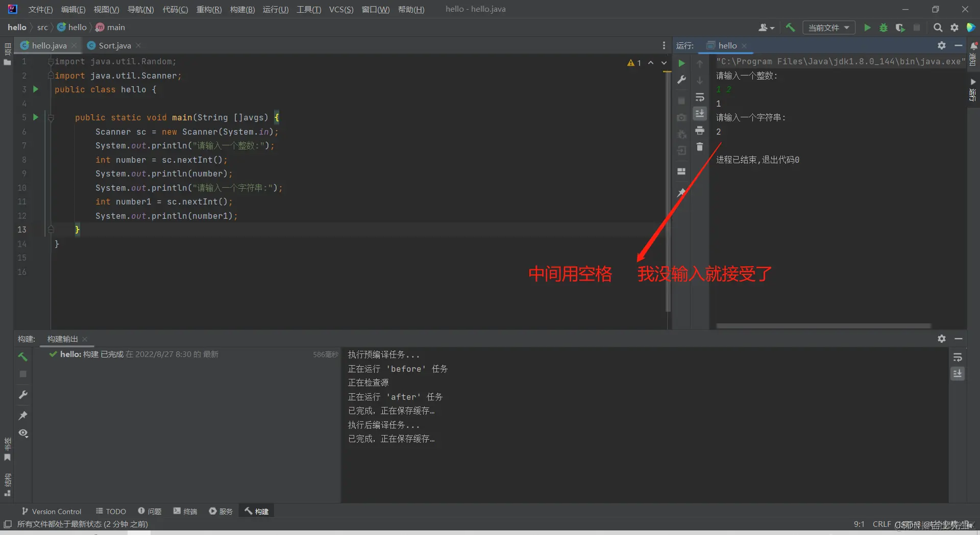980x535 pixels.
Task: Open the run configuration dropdown 当前文件
Action: [829, 28]
